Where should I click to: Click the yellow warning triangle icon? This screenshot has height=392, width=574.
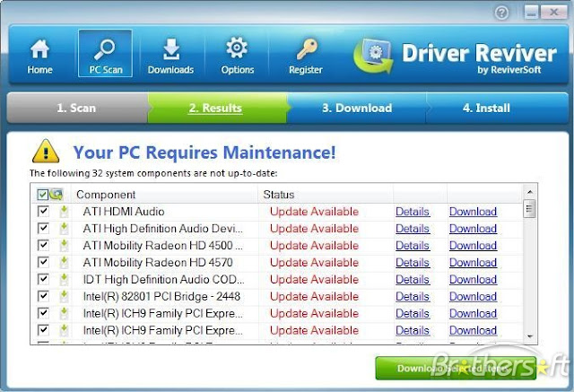(46, 152)
